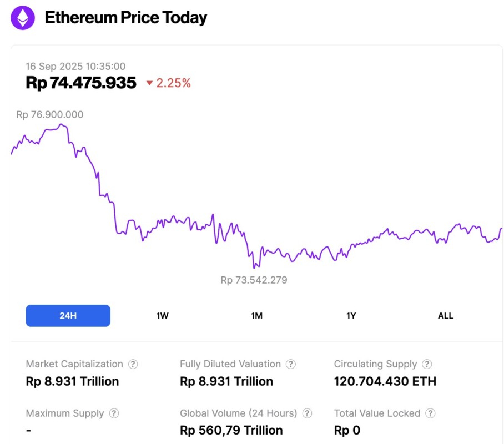Click the 2.25% change percentage
504x444 pixels.
tap(173, 83)
